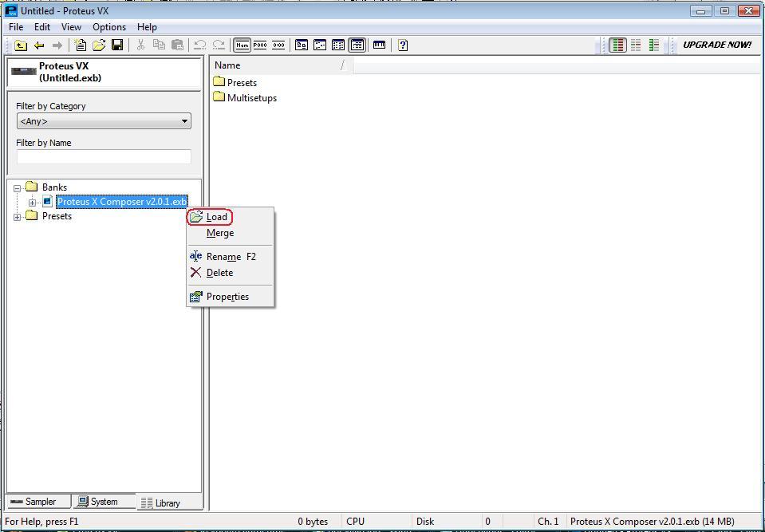
Task: Switch to the Sampler tab
Action: [x=38, y=501]
